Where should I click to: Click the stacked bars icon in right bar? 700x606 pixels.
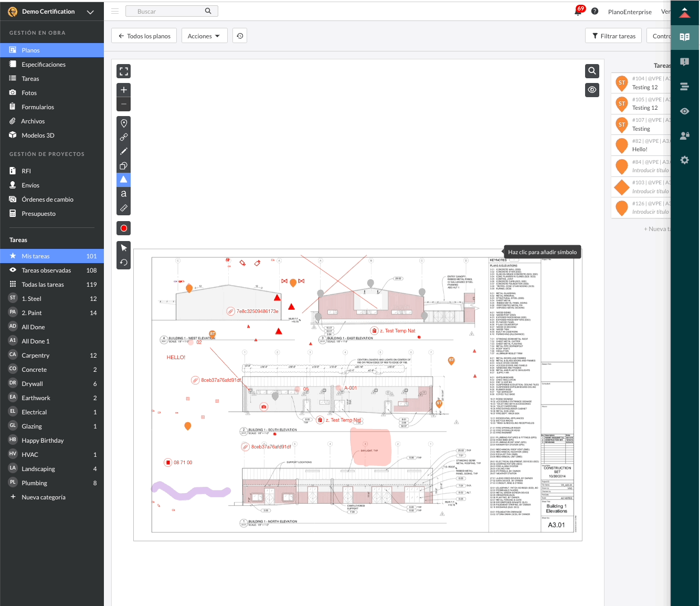(684, 87)
